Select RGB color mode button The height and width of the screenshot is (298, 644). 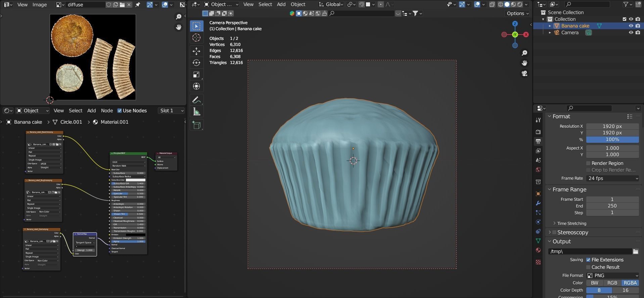[612, 283]
